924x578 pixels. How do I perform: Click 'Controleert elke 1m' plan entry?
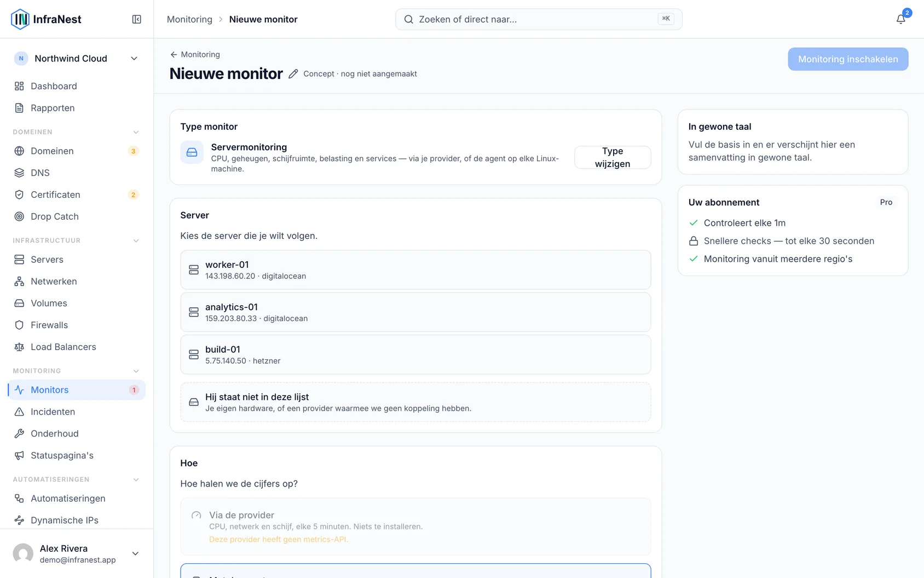click(x=744, y=223)
